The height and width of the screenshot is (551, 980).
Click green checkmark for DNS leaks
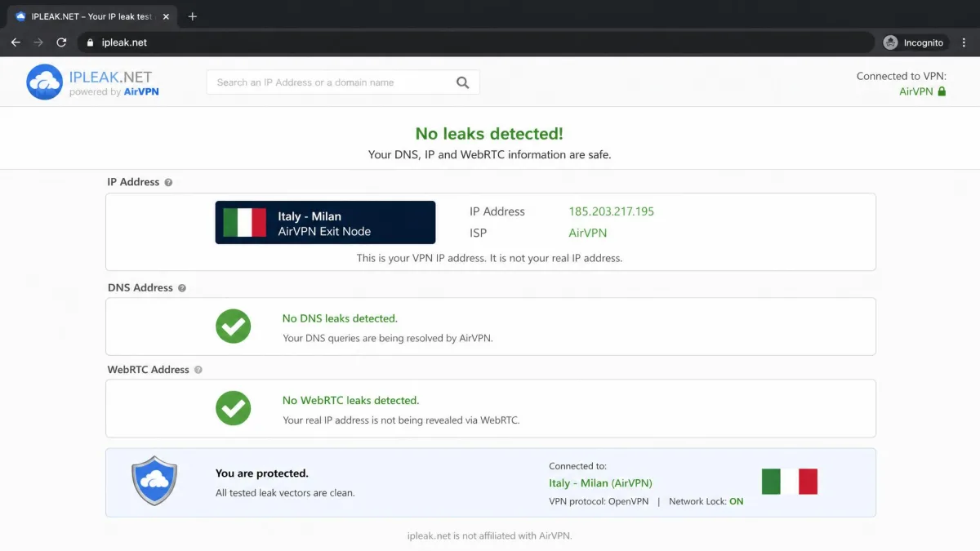[233, 327]
